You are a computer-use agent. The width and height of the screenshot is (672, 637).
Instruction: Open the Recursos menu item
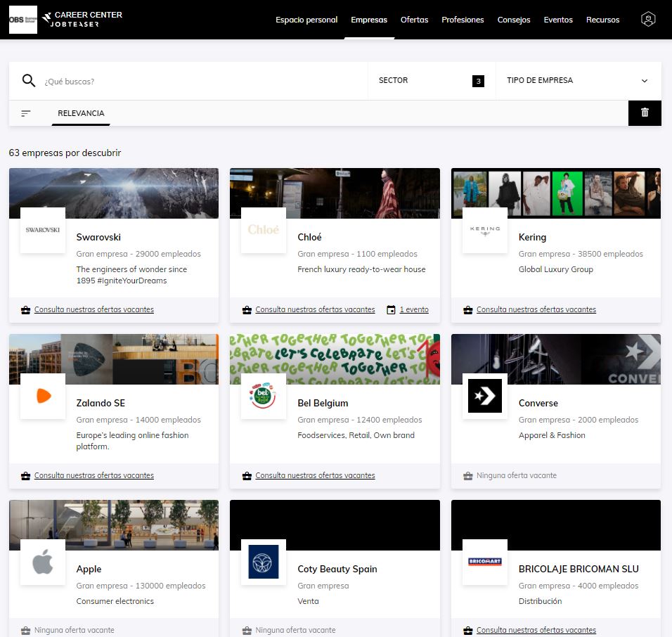coord(602,20)
